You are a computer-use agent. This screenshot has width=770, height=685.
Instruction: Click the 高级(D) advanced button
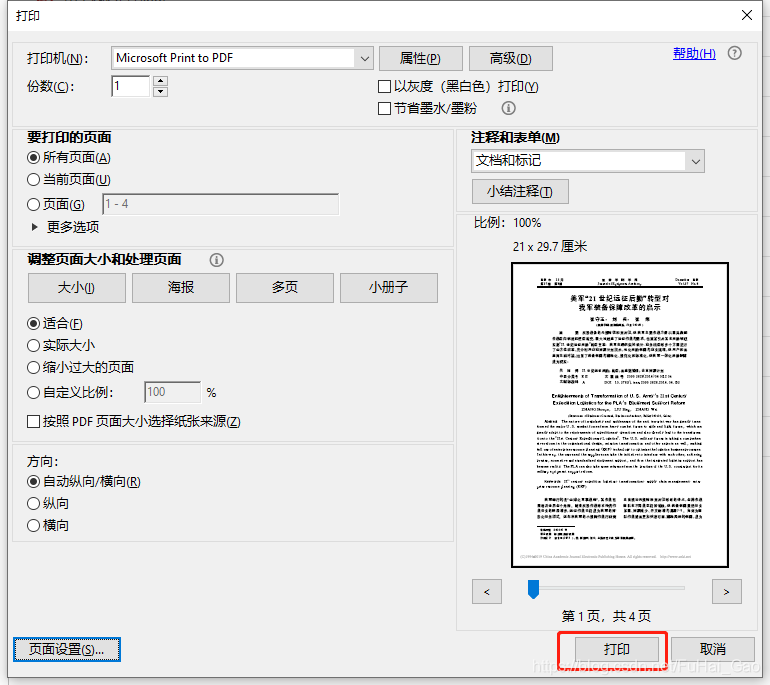point(511,58)
